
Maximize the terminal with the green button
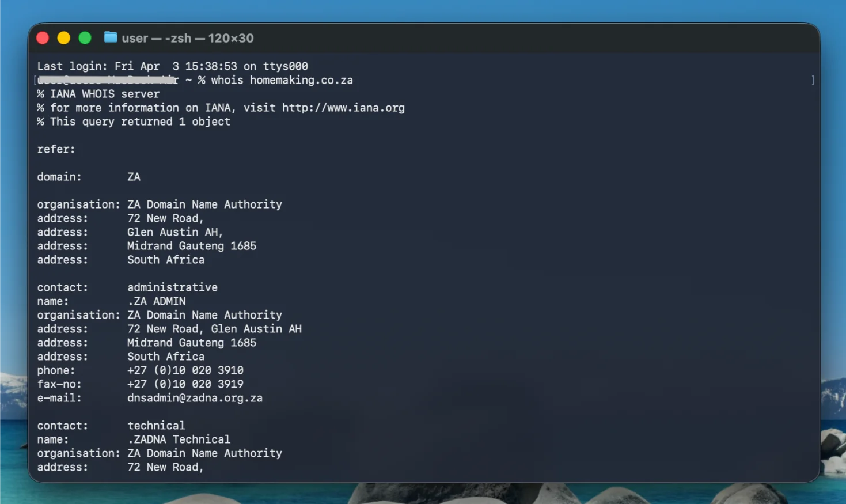[85, 38]
